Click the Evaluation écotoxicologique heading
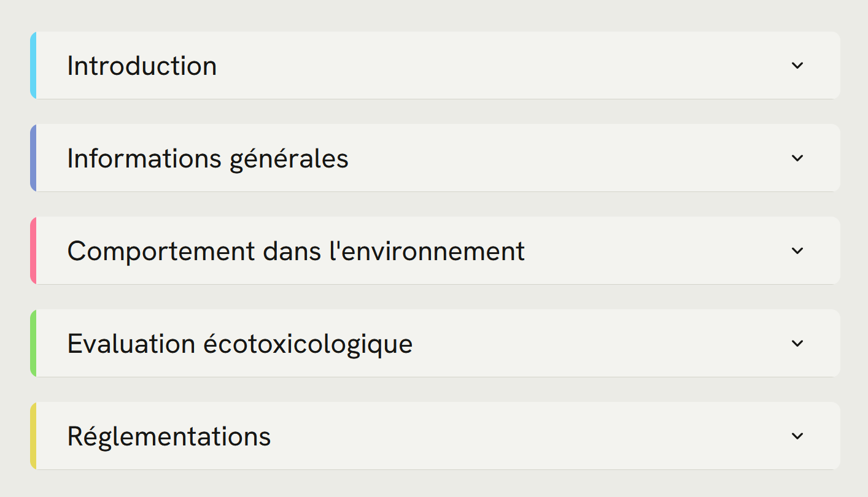The image size is (868, 497). point(240,343)
